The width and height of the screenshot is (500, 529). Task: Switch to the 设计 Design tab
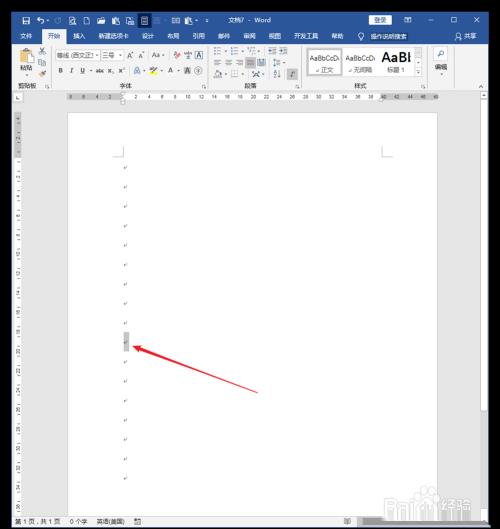pyautogui.click(x=148, y=36)
